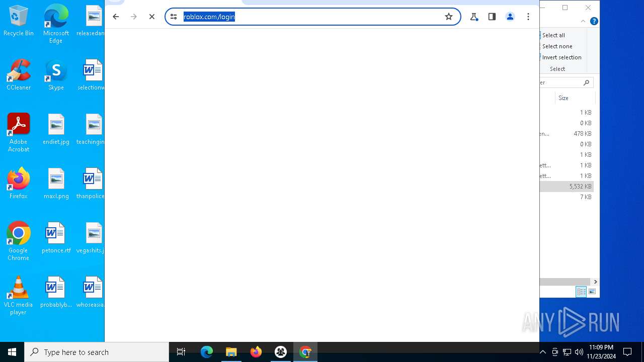644x362 pixels.
Task: Select Firefox desktop shortcut
Action: tap(19, 184)
